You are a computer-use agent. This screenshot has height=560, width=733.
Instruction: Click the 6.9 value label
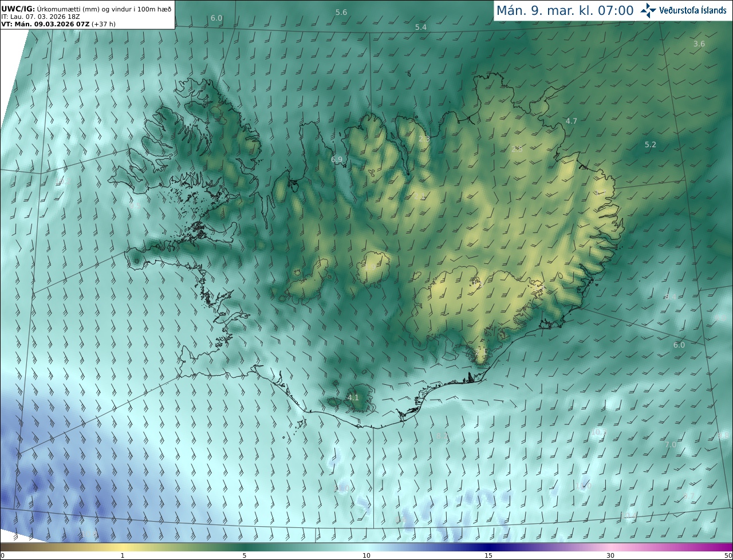click(337, 159)
